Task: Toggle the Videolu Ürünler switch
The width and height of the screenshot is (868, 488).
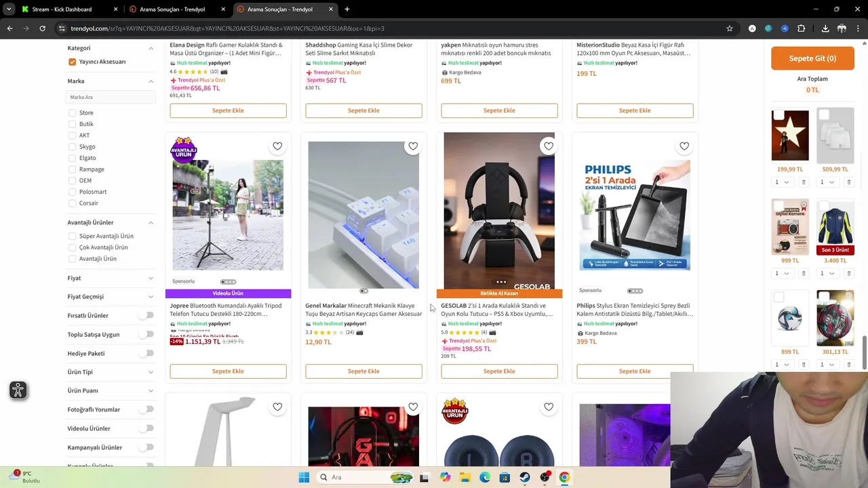Action: pos(145,428)
